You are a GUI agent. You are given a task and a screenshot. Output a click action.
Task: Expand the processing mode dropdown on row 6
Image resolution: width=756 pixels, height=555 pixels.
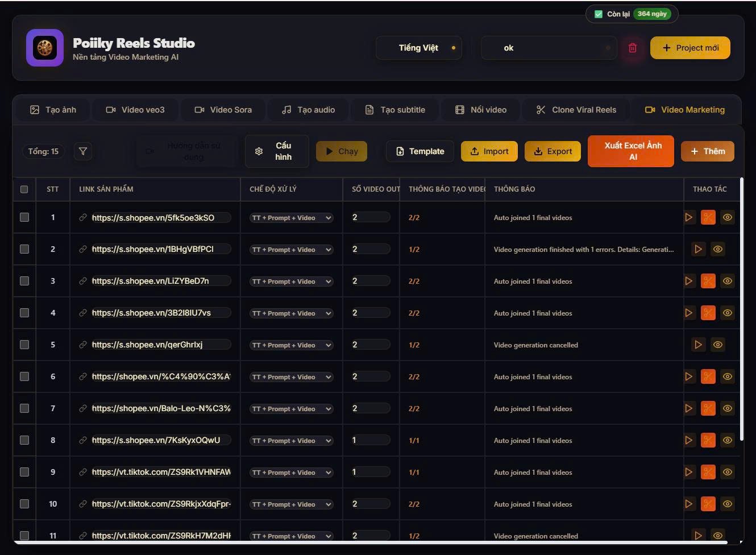tap(290, 376)
